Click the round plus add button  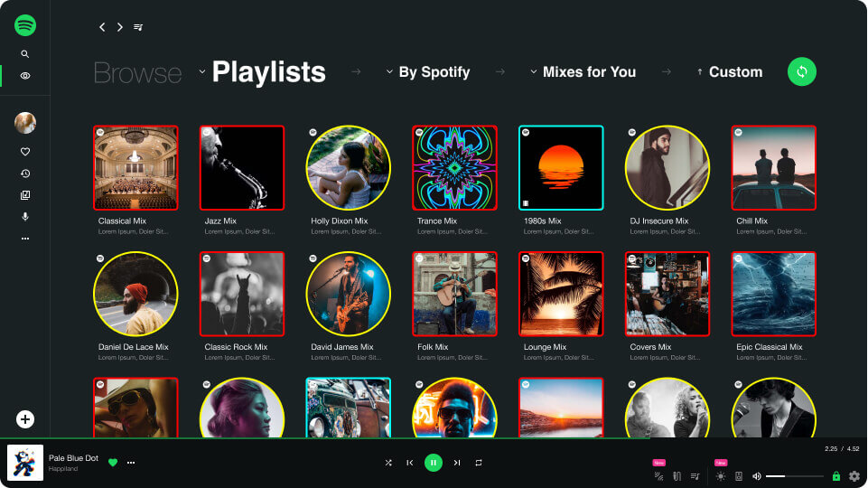pos(25,419)
